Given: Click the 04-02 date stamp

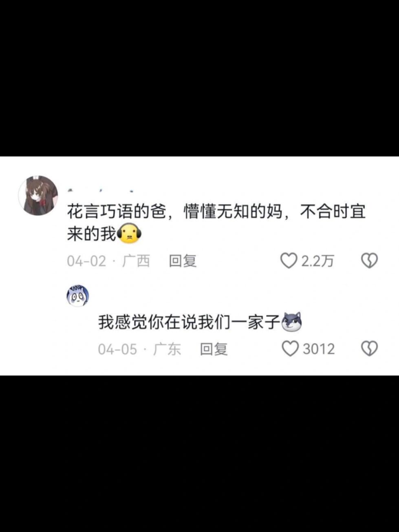Looking at the screenshot, I should [86, 261].
